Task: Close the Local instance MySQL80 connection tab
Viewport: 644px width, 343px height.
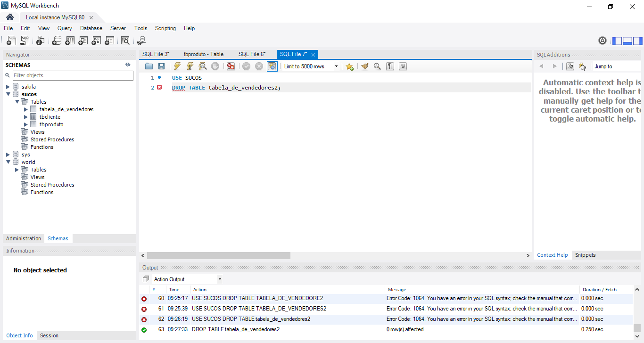Action: tap(91, 17)
